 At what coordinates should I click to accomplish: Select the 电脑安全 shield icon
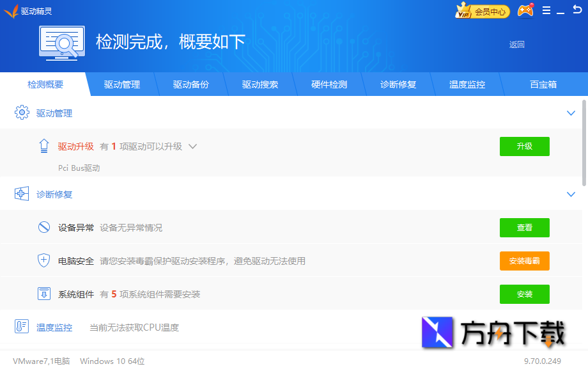pyautogui.click(x=43, y=260)
